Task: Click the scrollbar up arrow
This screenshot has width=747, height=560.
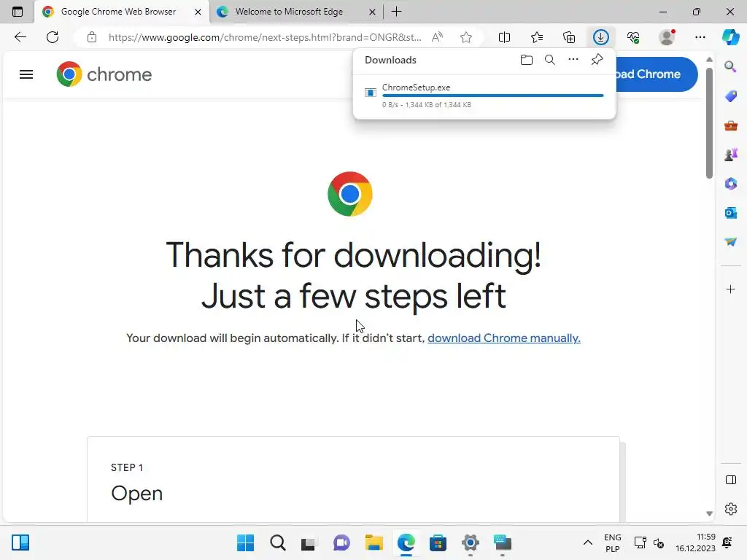Action: pos(709,60)
